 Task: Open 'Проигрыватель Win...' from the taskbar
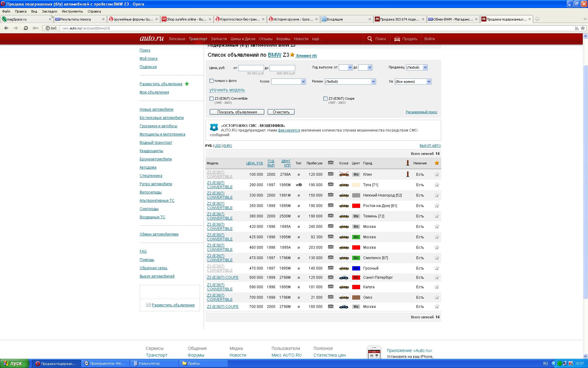[105, 363]
